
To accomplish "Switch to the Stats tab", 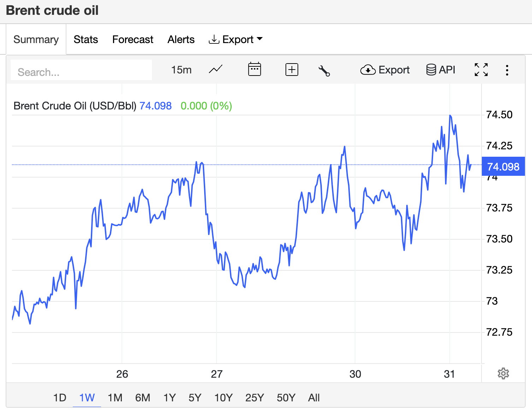I will pos(86,40).
